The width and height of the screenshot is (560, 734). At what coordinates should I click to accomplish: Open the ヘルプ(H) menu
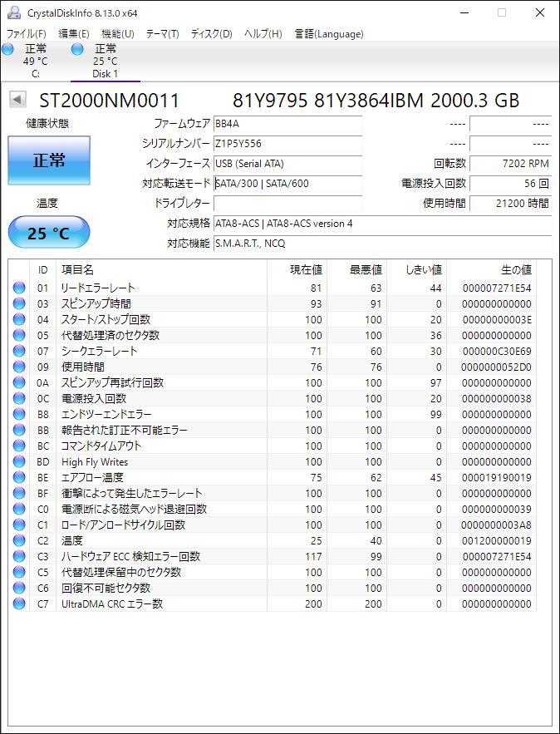(x=263, y=34)
